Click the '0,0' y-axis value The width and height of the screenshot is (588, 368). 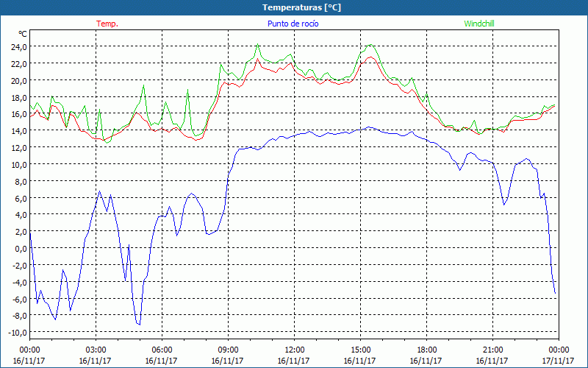(x=21, y=249)
